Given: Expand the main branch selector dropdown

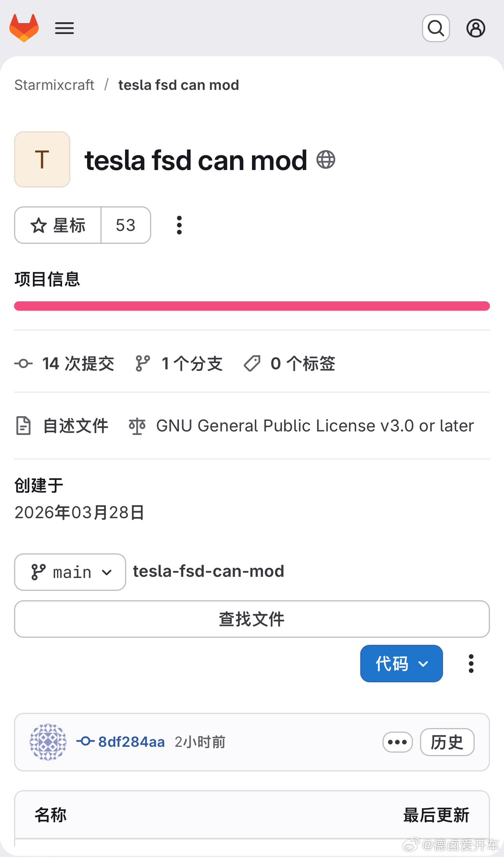Looking at the screenshot, I should pos(70,572).
